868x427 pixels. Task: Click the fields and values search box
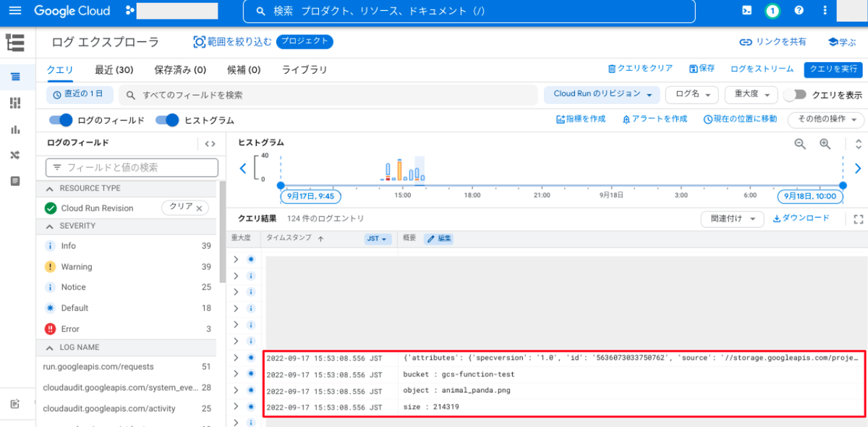pos(132,167)
